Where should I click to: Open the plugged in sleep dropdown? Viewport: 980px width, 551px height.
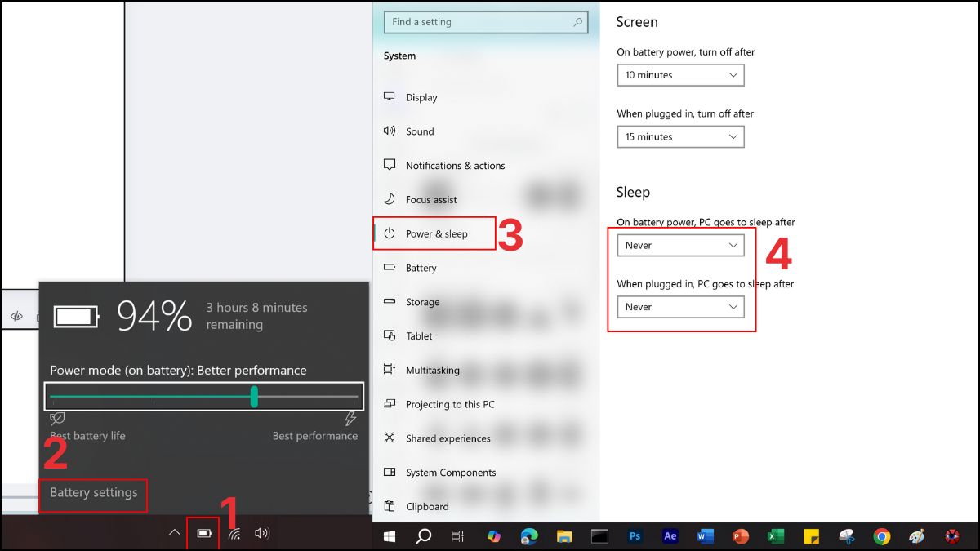[x=681, y=307]
